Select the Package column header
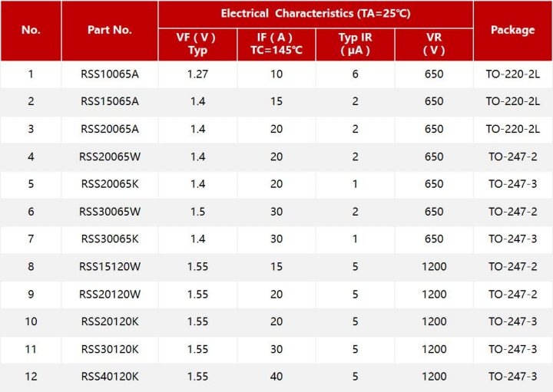This screenshot has height=392, width=553. coord(512,30)
